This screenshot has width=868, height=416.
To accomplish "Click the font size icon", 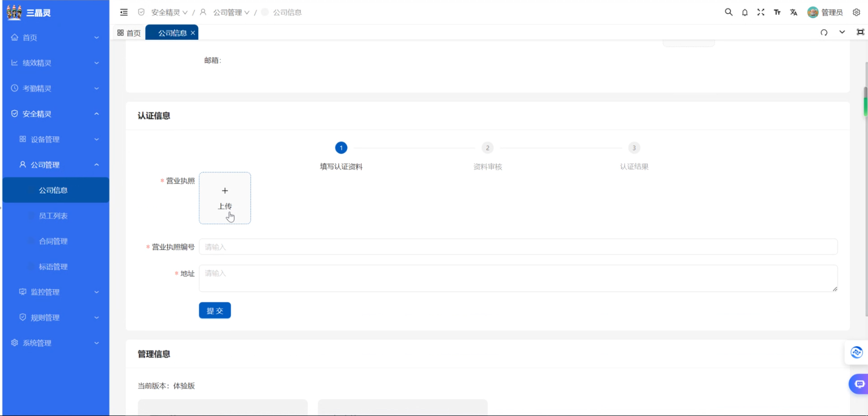I will (x=777, y=12).
